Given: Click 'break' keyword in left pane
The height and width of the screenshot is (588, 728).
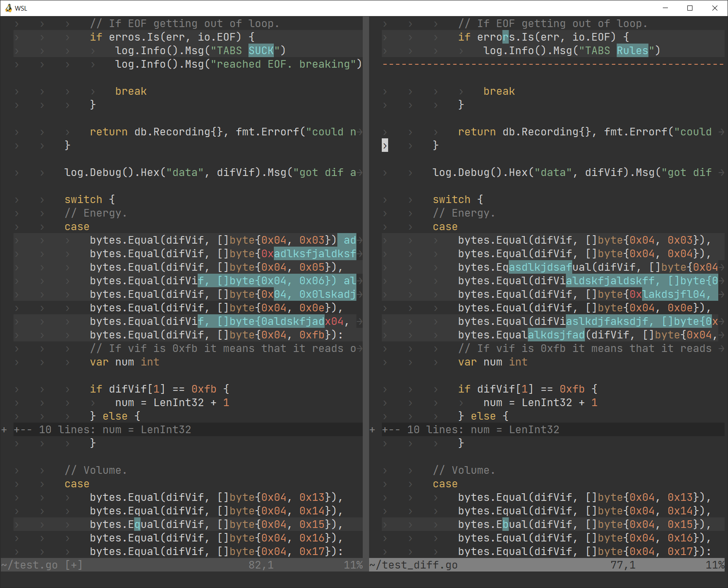Looking at the screenshot, I should click(131, 91).
